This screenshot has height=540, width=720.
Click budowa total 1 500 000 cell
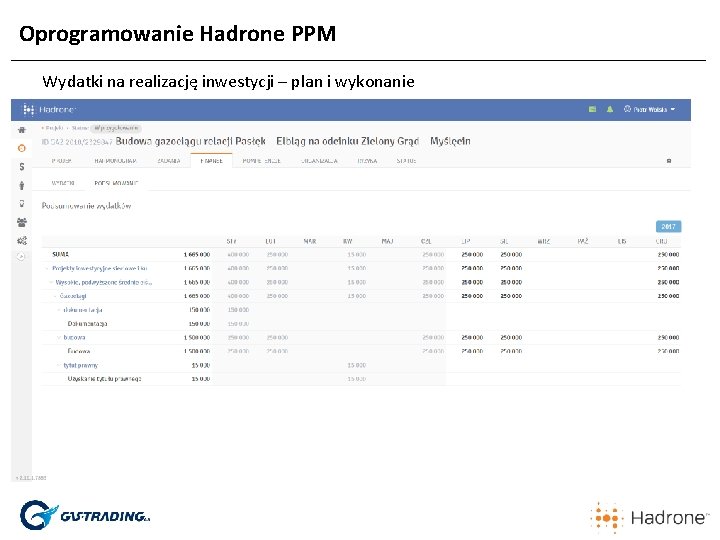[197, 338]
